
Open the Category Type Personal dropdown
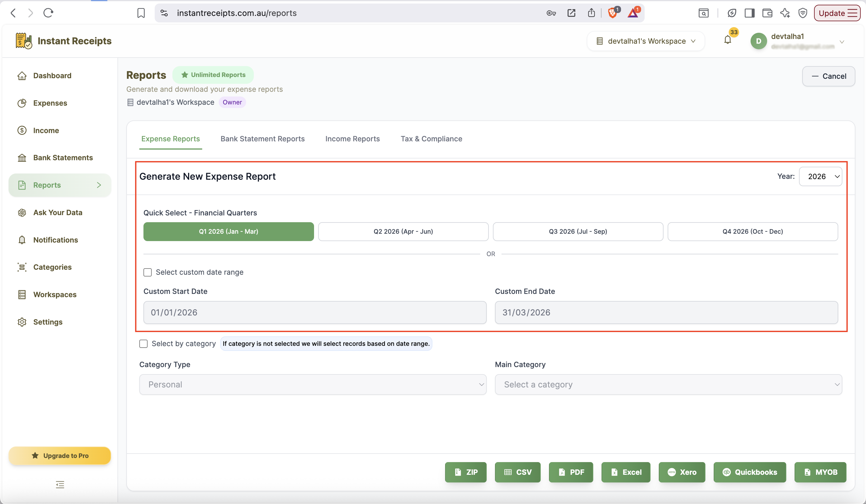tap(313, 384)
